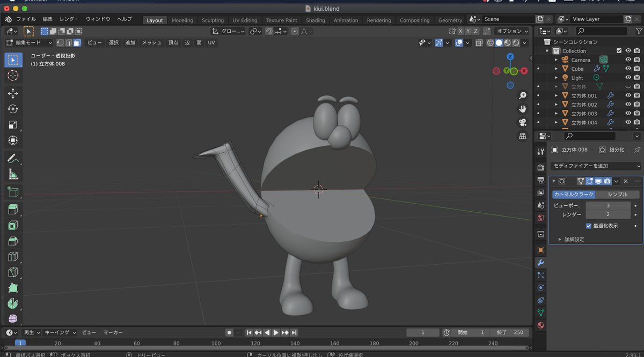Image resolution: width=644 pixels, height=357 pixels.
Task: Toggle X-ray display button
Action: (479, 42)
